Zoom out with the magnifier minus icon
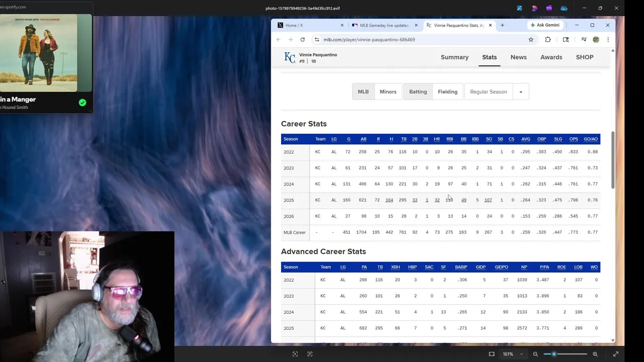Screen dimensions: 644x362 535,354
